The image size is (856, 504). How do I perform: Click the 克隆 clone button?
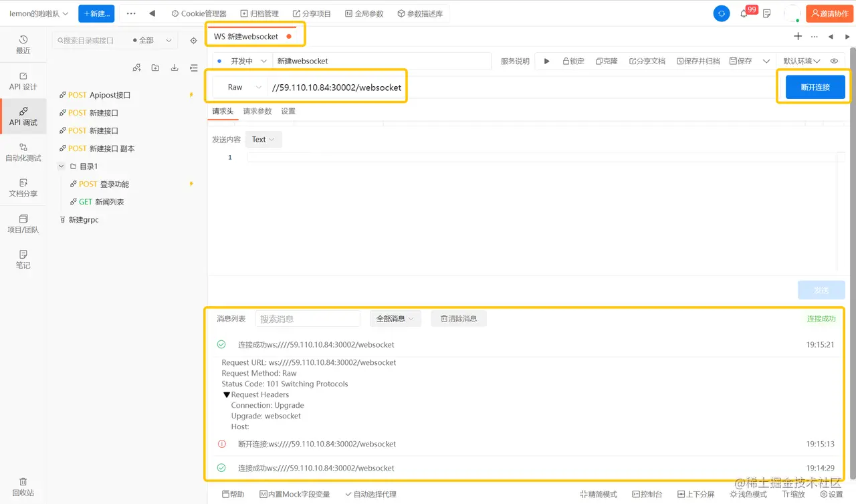[607, 61]
